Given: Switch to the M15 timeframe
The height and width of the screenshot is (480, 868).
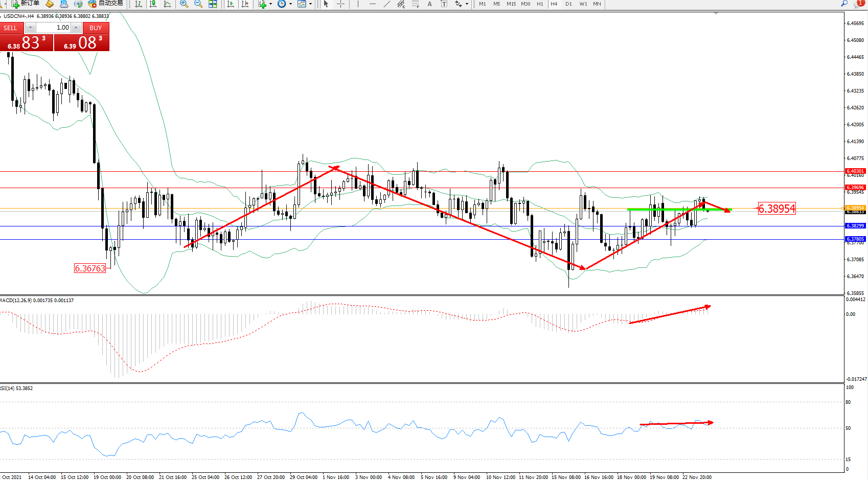Looking at the screenshot, I should coord(511,4).
